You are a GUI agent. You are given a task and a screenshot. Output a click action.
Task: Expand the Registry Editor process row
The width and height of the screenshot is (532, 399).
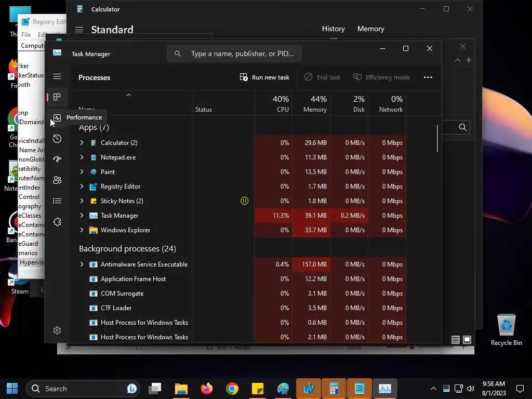[x=82, y=187]
